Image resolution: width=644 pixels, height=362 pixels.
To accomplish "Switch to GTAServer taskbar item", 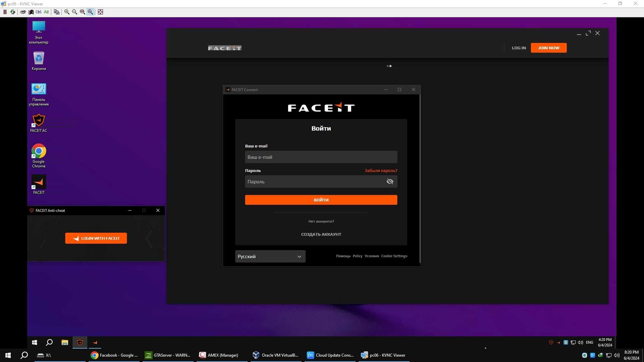I will (168, 355).
